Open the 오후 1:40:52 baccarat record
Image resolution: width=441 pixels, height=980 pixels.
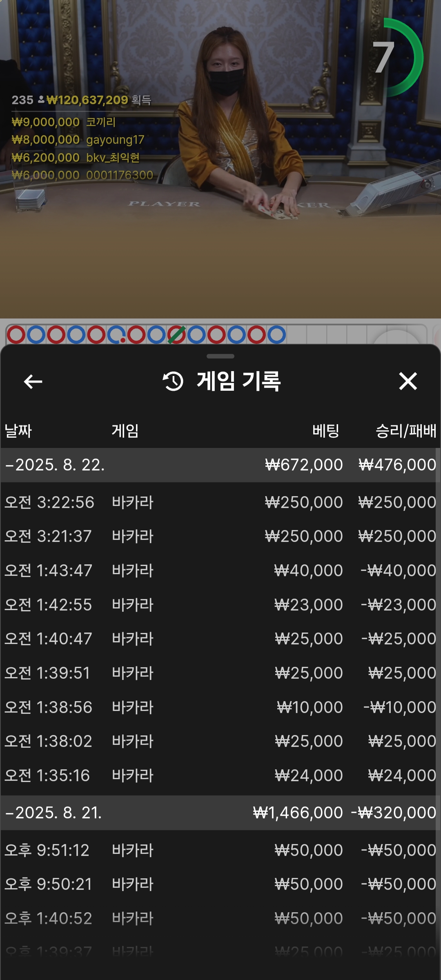[x=220, y=918]
